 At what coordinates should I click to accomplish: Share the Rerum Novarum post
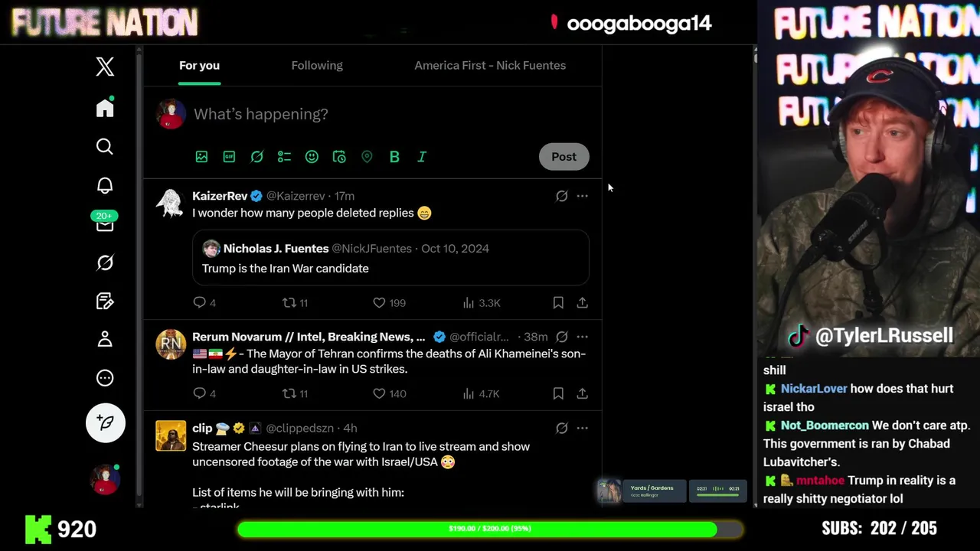[x=582, y=393]
